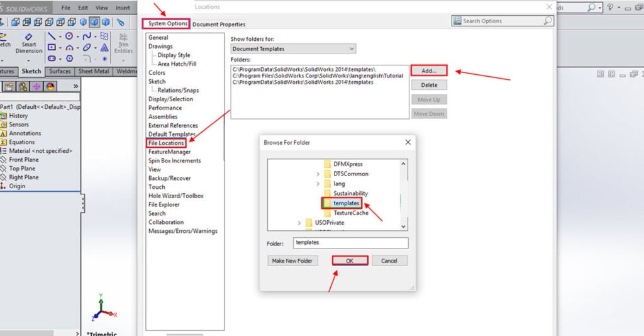Switch to the Document Properties tab
The image size is (644, 336).
219,25
